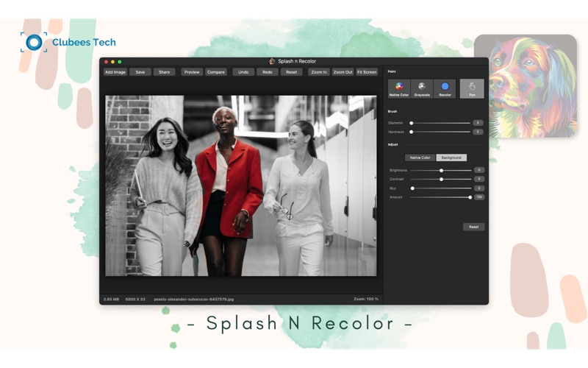Click the Brush Hardness slider handle
The width and height of the screenshot is (588, 368).
[x=412, y=132]
